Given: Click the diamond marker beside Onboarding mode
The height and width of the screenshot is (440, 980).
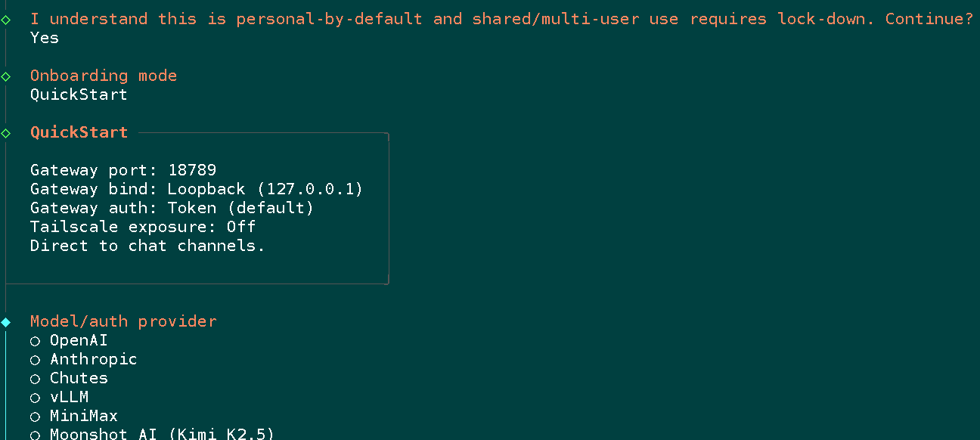Looking at the screenshot, I should (6, 76).
